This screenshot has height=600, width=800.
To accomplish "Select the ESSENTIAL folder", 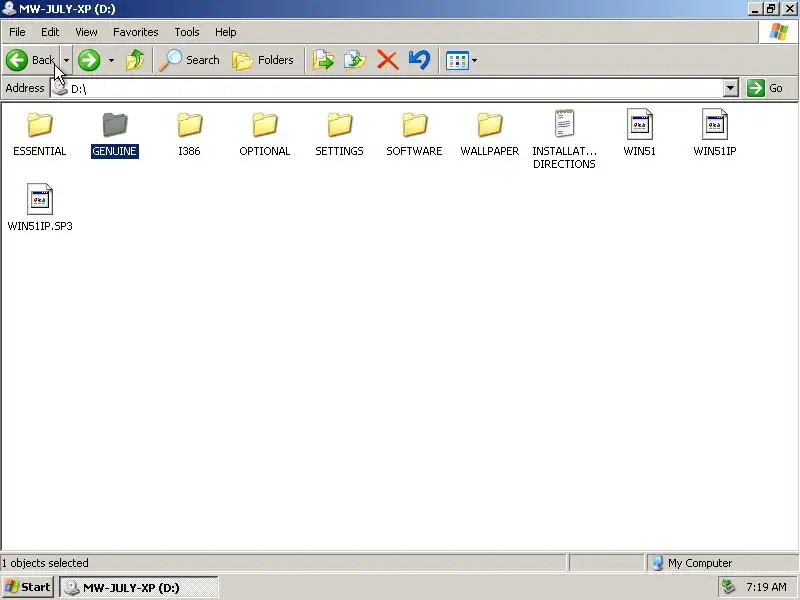I will coord(40,134).
